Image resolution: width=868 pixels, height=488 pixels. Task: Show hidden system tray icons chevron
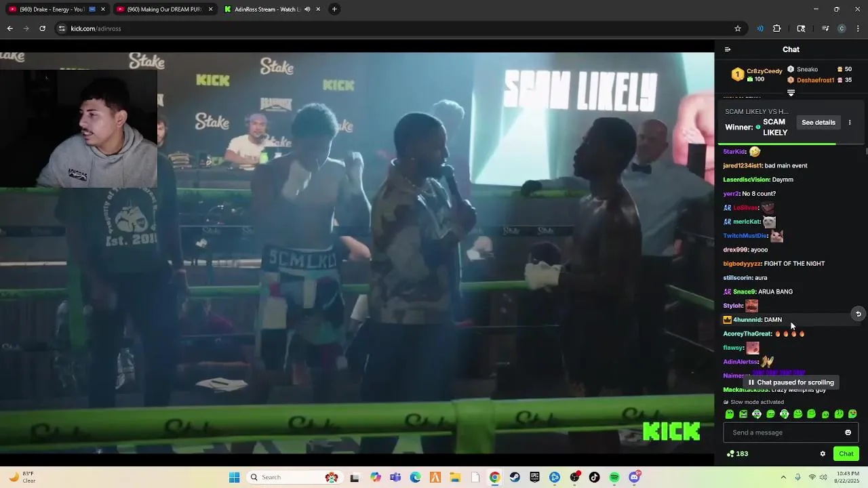tap(783, 477)
